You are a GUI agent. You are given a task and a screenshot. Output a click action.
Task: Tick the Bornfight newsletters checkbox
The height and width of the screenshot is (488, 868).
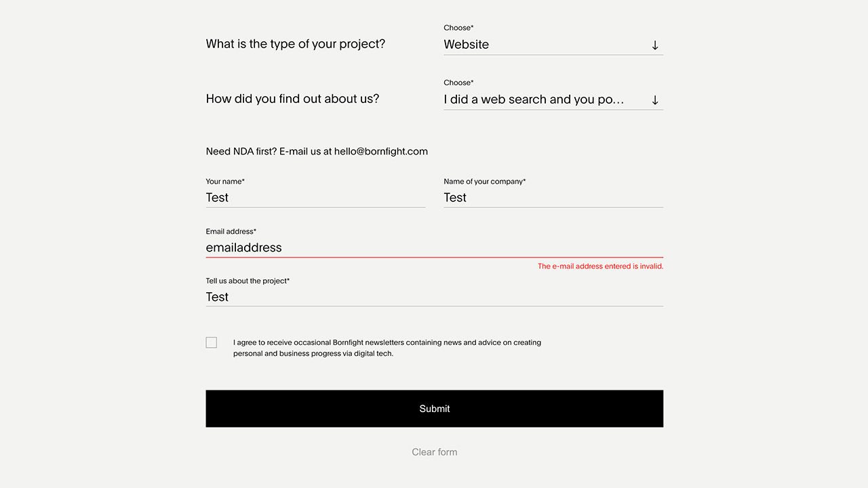click(x=212, y=343)
